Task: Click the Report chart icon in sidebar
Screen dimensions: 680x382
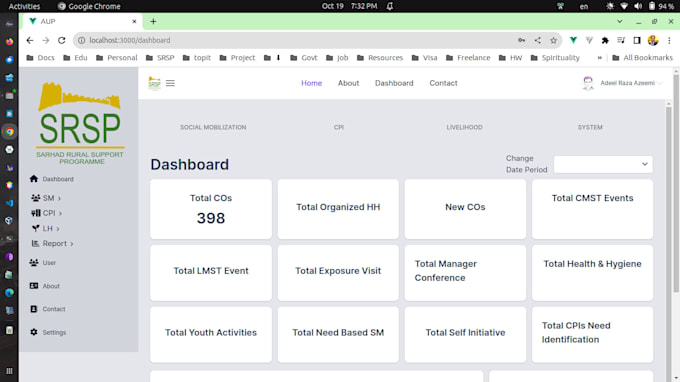Action: (36, 243)
